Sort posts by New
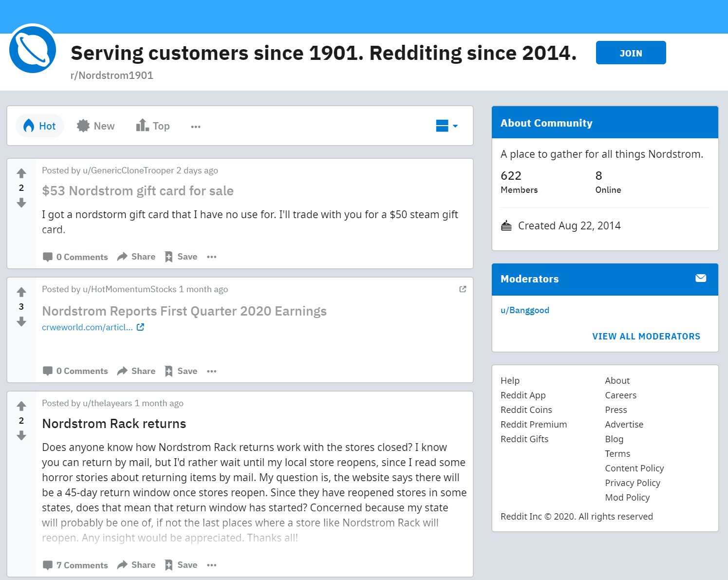 click(x=96, y=126)
